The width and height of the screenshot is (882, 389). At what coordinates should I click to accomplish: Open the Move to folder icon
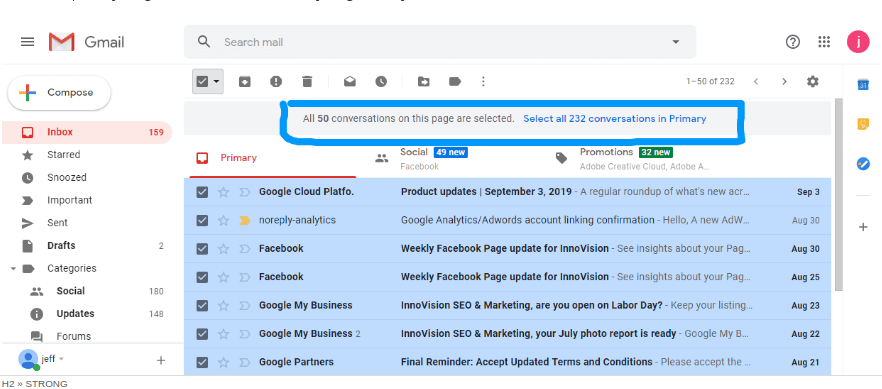coord(424,82)
